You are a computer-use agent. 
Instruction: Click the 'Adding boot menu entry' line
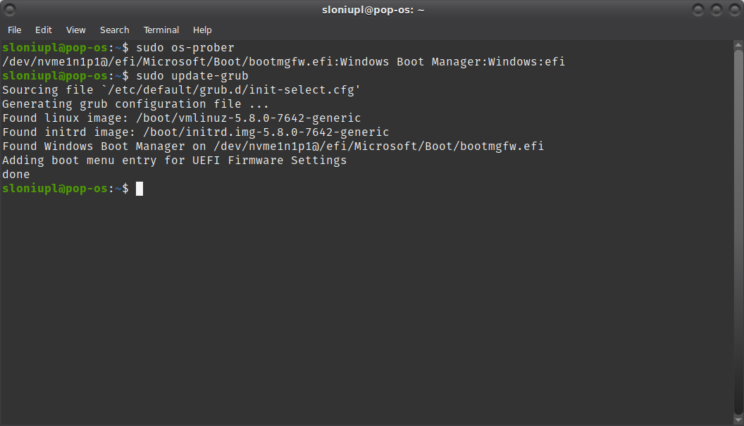[175, 160]
